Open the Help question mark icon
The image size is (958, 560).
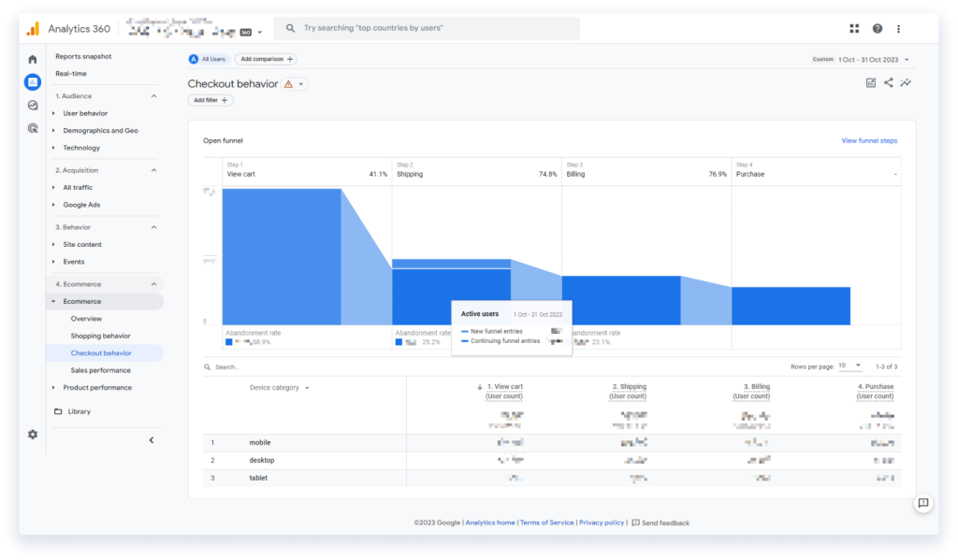[877, 28]
